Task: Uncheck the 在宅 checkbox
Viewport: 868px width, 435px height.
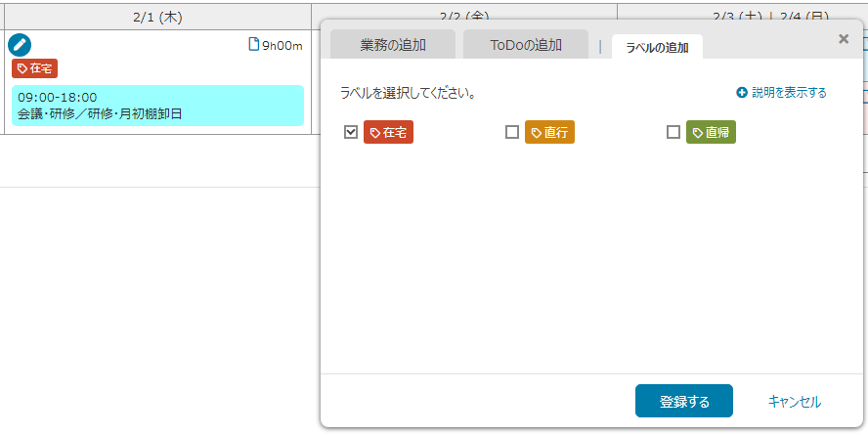Action: point(351,132)
